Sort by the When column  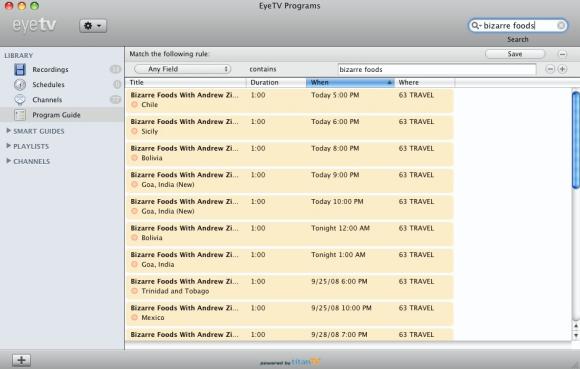point(350,82)
